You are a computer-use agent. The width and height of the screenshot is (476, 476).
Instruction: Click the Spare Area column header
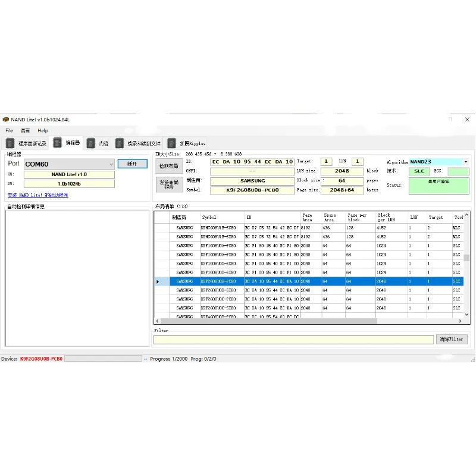pyautogui.click(x=333, y=217)
